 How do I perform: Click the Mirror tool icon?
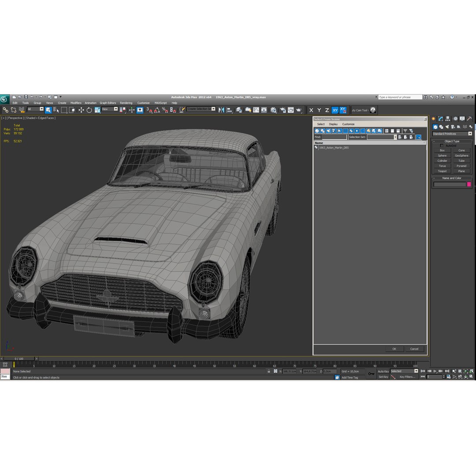point(221,110)
